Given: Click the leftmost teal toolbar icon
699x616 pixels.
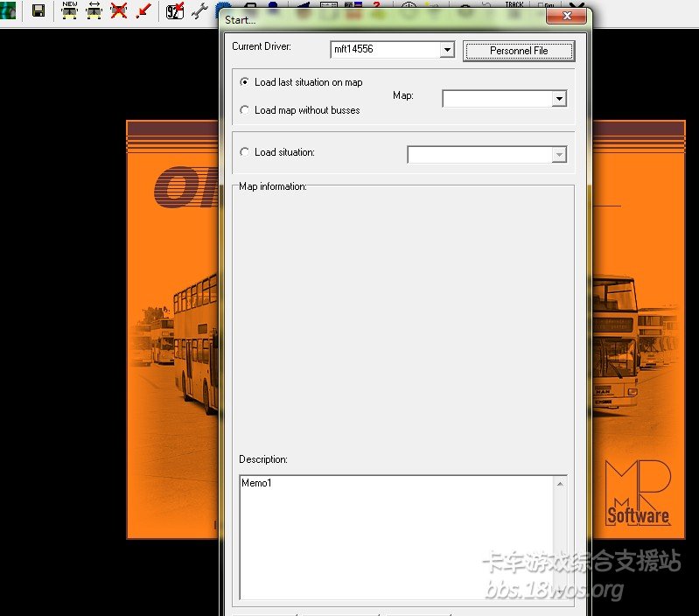Looking at the screenshot, I should 8,10.
